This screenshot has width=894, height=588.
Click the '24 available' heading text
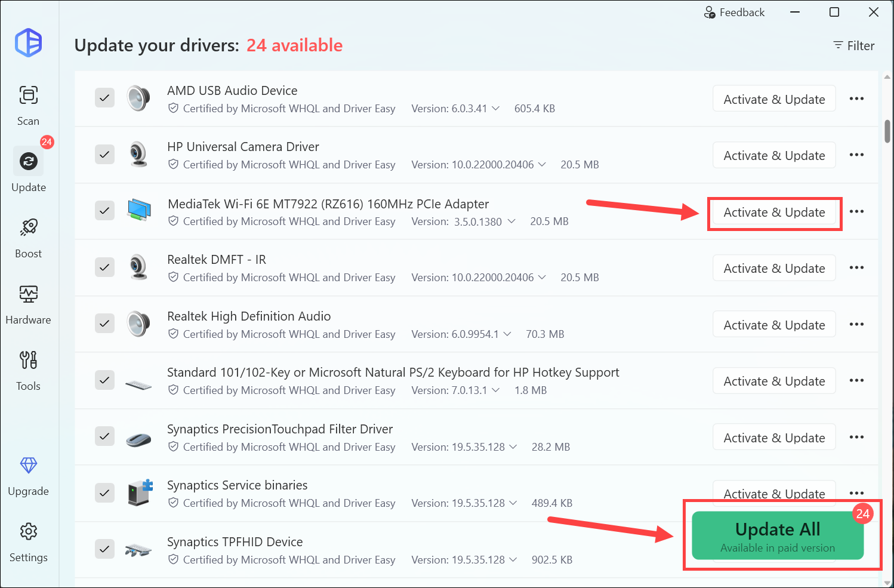click(x=294, y=45)
